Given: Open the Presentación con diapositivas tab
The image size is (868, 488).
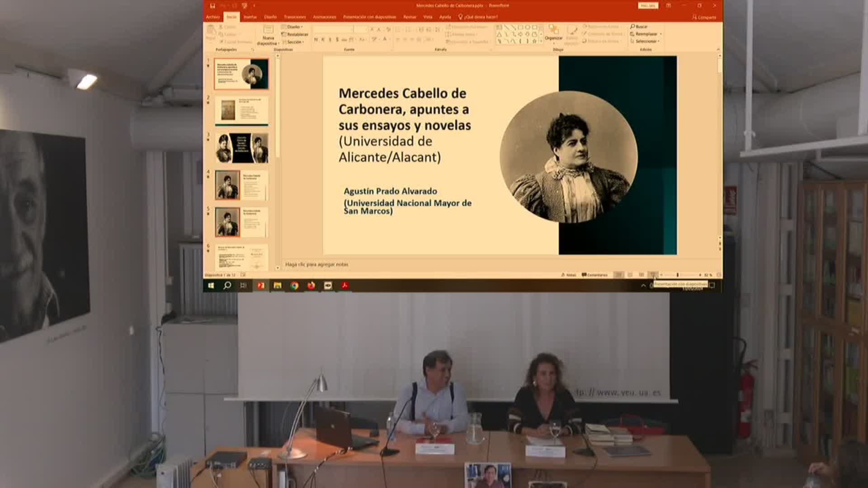Looking at the screenshot, I should pos(369,17).
